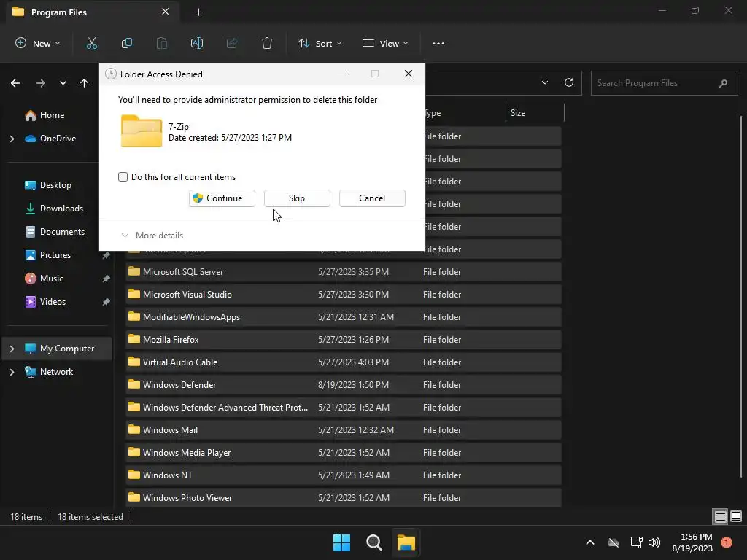747x560 pixels.
Task: Select the Microsoft SQL Server folder
Action: tap(343, 272)
